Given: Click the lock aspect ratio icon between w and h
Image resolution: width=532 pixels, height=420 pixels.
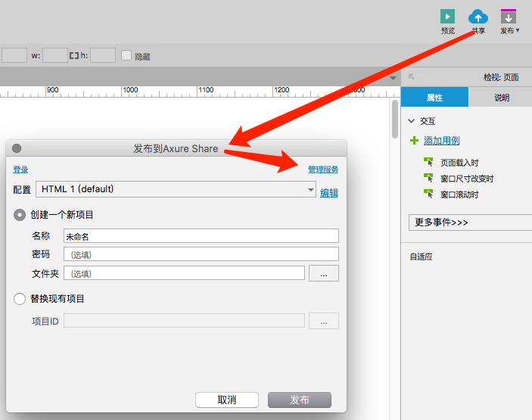Looking at the screenshot, I should [74, 56].
